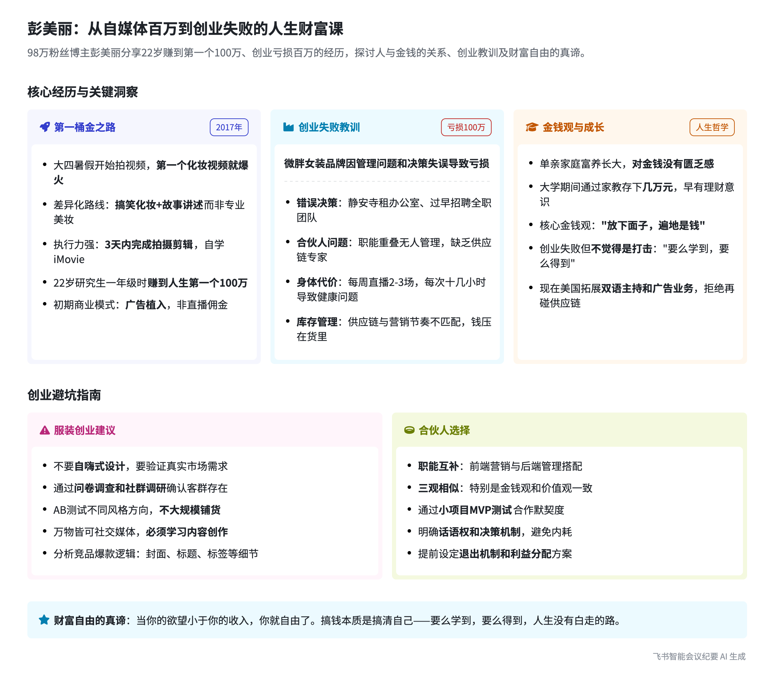This screenshot has height=678, width=784.
Task: Click the 核心经历与关键洞察 section heading
Action: 82,92
